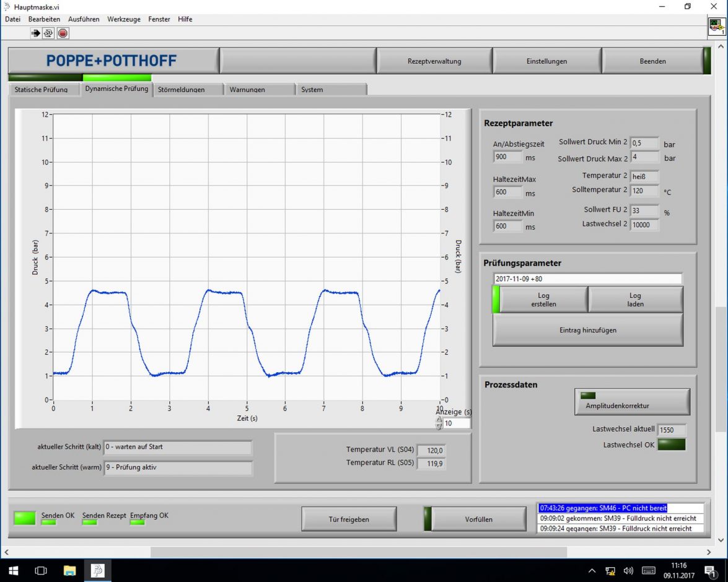Click the volume icon in system tray
Viewport: 728px width, 582px height.
(x=628, y=570)
